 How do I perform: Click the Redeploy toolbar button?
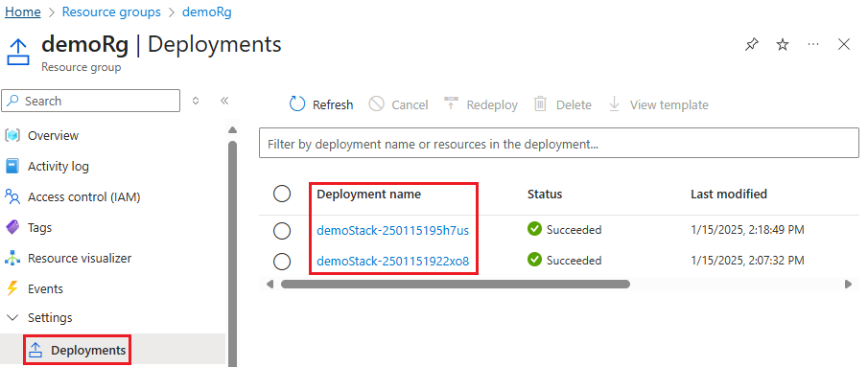481,104
